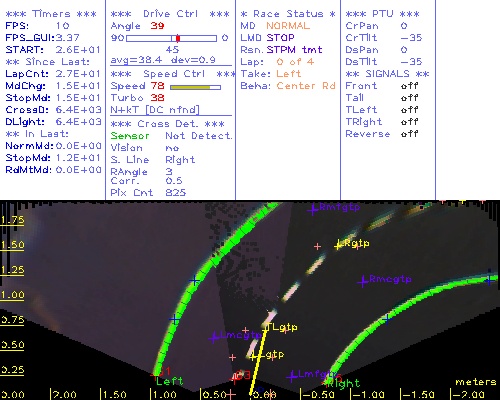The height and width of the screenshot is (400, 500).
Task: Toggle the Front signal off indicator
Action: pyautogui.click(x=410, y=86)
